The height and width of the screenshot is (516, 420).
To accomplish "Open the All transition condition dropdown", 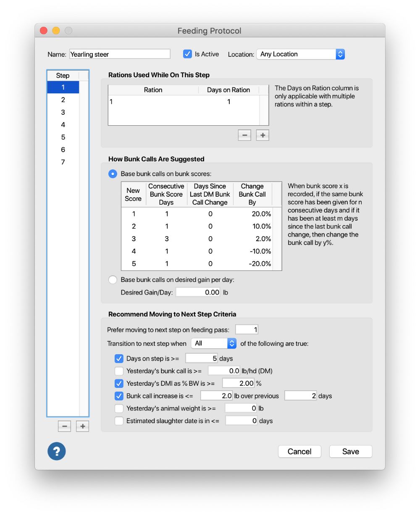I will tap(214, 343).
